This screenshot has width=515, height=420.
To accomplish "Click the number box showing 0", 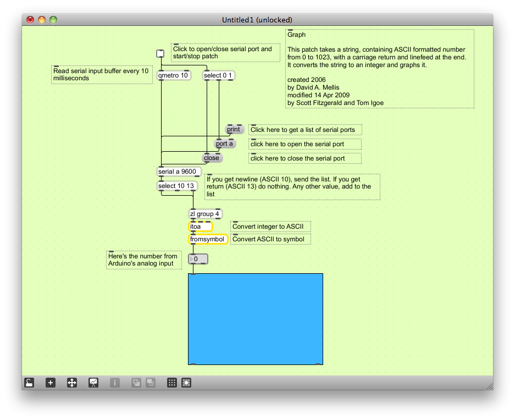I will (198, 259).
